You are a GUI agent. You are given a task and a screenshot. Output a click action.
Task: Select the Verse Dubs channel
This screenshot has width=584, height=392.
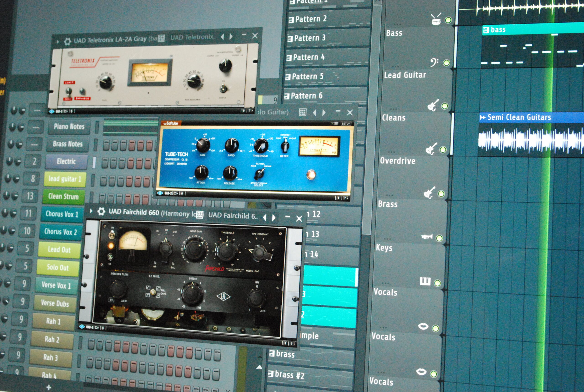pyautogui.click(x=55, y=303)
